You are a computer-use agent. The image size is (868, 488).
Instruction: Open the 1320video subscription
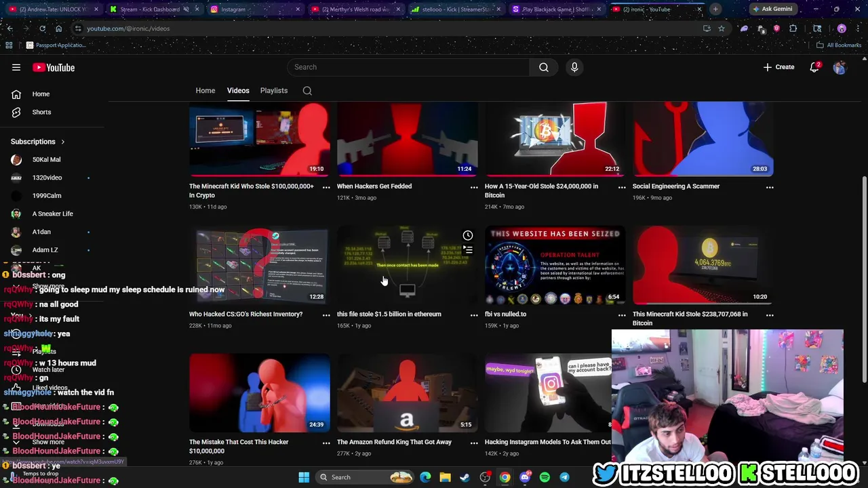tap(47, 178)
